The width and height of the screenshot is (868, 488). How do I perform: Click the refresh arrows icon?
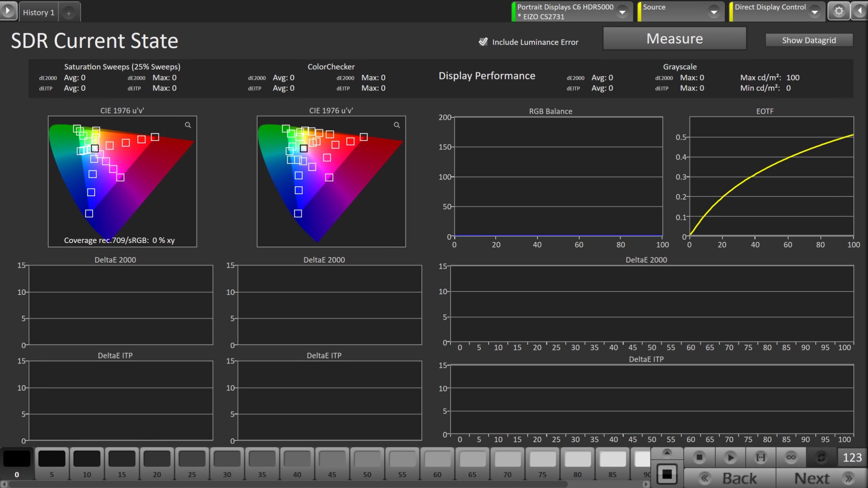click(x=821, y=457)
